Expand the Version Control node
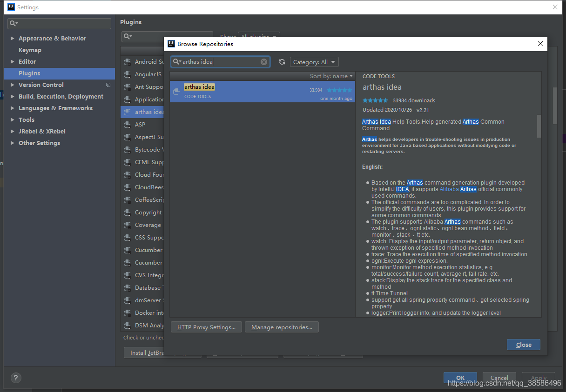Image resolution: width=566 pixels, height=392 pixels. pyautogui.click(x=12, y=85)
